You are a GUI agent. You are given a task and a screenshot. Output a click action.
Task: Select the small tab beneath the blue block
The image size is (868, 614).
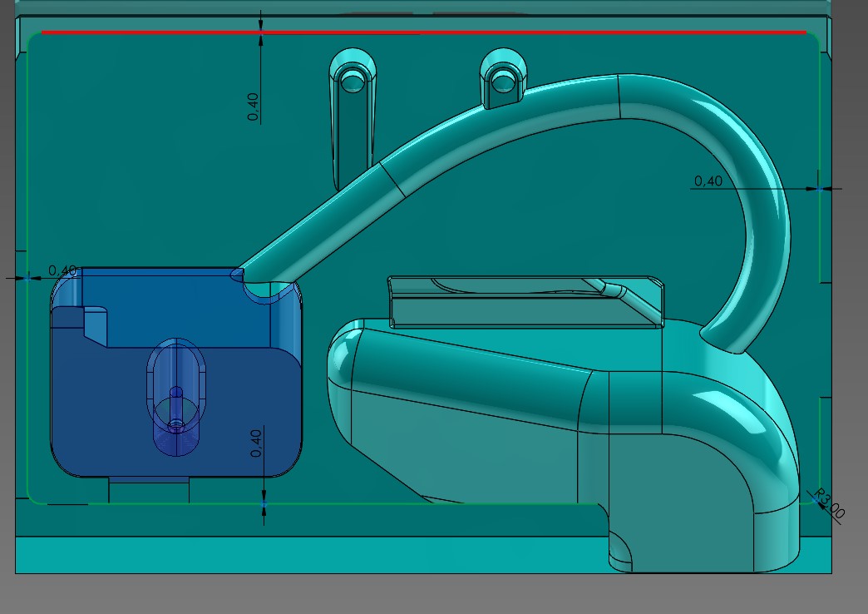149,489
